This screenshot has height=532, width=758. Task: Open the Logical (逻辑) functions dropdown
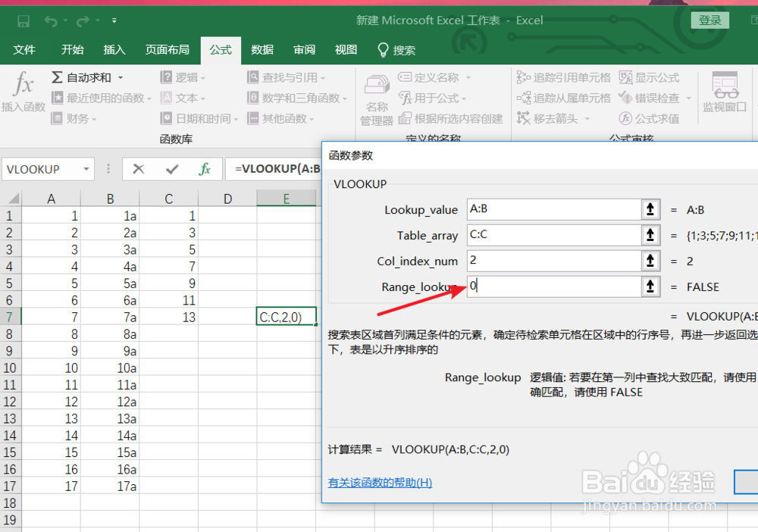pos(186,77)
